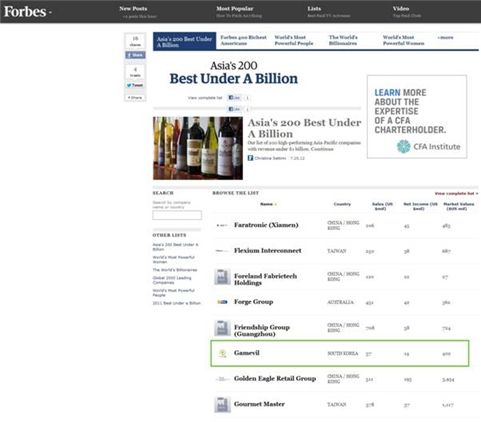Sort by Market Value column header

click(459, 206)
